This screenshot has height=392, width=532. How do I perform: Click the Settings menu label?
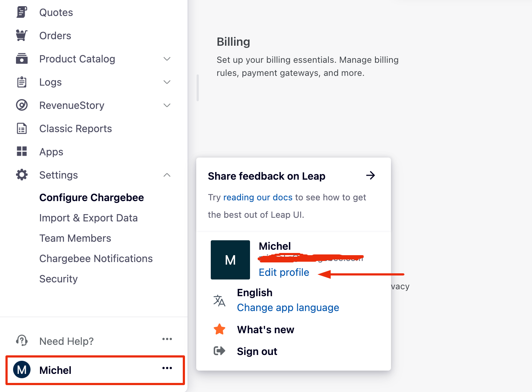pos(59,175)
